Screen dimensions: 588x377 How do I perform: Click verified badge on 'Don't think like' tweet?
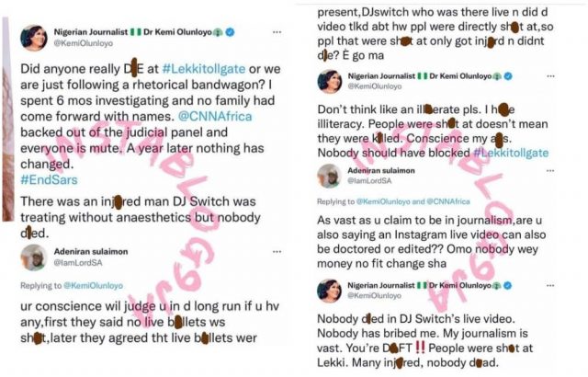508,76
